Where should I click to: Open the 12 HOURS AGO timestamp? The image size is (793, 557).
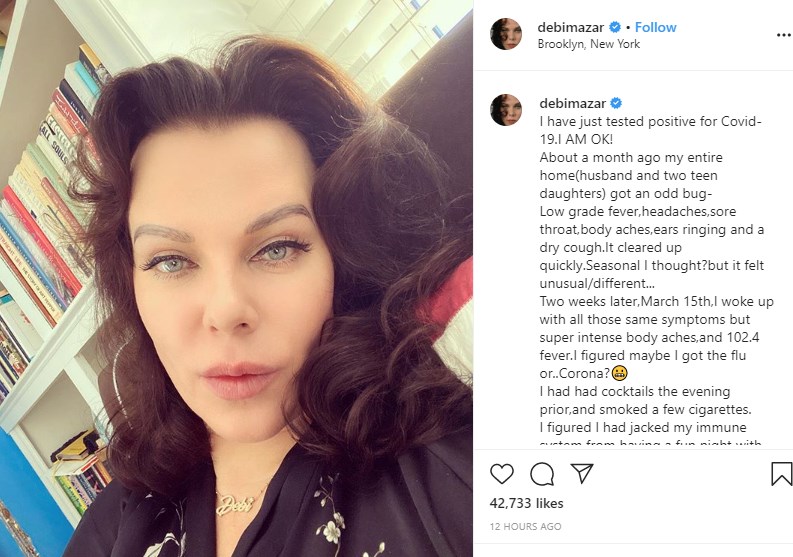525,526
